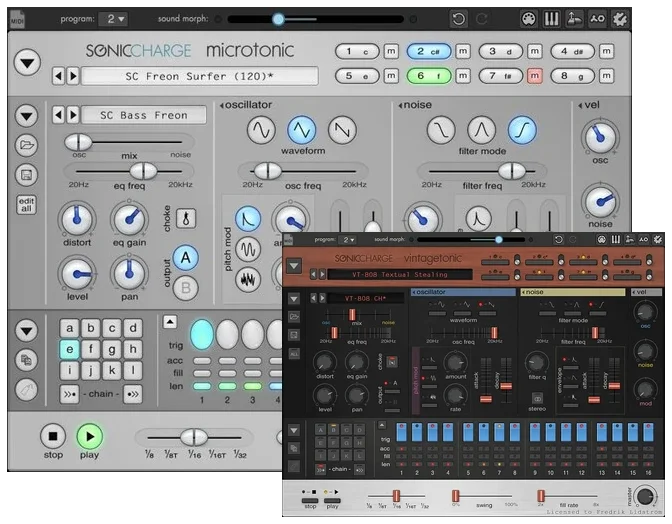
Task: Select drum channel 4 in Microtonic
Action: 572,51
